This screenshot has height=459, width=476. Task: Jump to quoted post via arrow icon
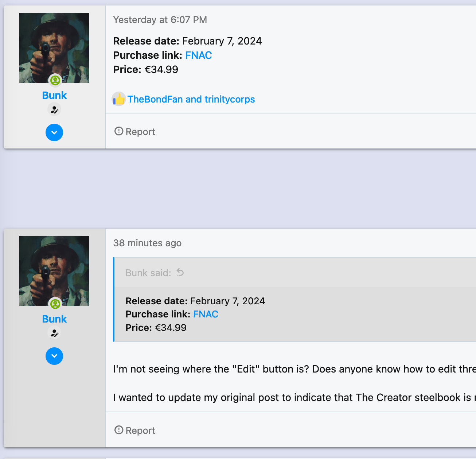pyautogui.click(x=180, y=272)
